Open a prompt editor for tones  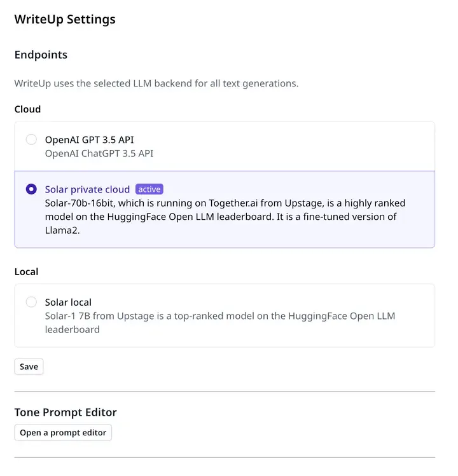click(63, 433)
